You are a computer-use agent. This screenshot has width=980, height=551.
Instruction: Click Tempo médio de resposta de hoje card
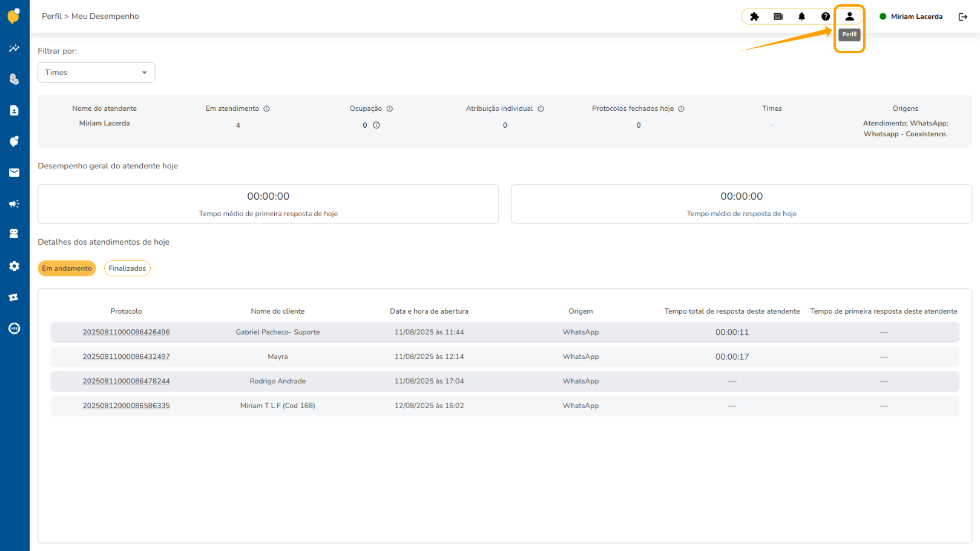(742, 204)
